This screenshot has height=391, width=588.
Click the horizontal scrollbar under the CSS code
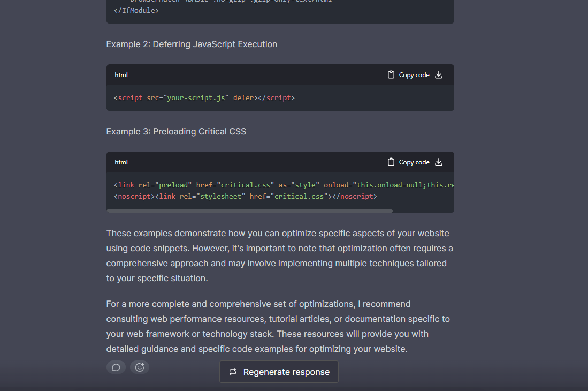click(x=249, y=211)
